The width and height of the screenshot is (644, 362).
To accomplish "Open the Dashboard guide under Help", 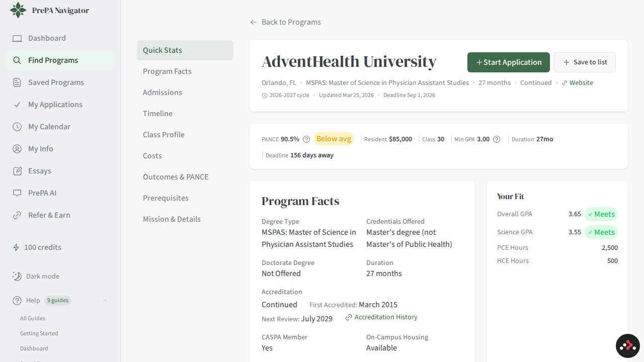I will pyautogui.click(x=34, y=348).
